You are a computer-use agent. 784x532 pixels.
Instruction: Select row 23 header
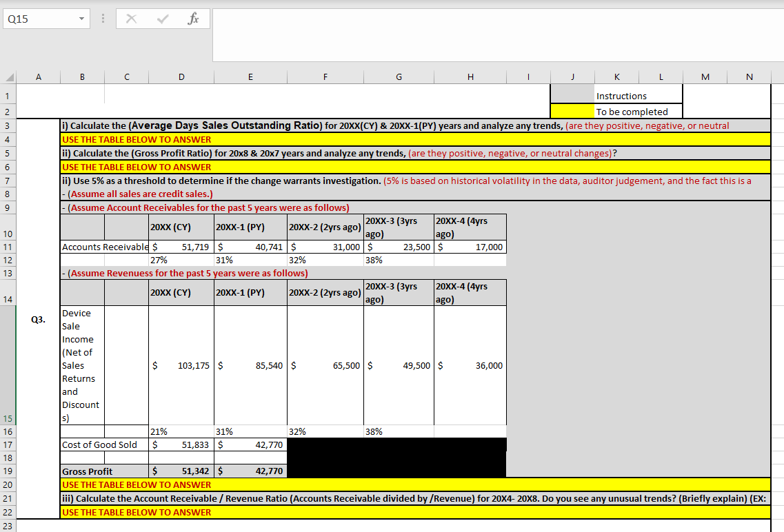tap(8, 526)
